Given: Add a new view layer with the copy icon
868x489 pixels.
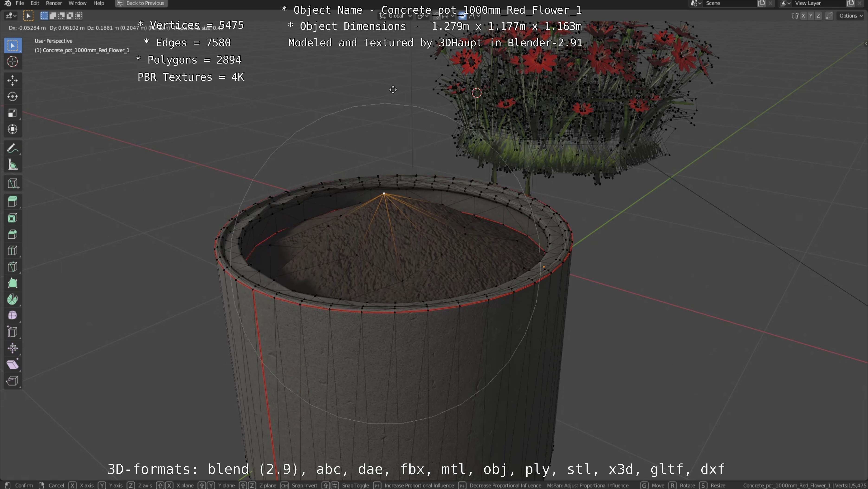Looking at the screenshot, I should tap(850, 3).
